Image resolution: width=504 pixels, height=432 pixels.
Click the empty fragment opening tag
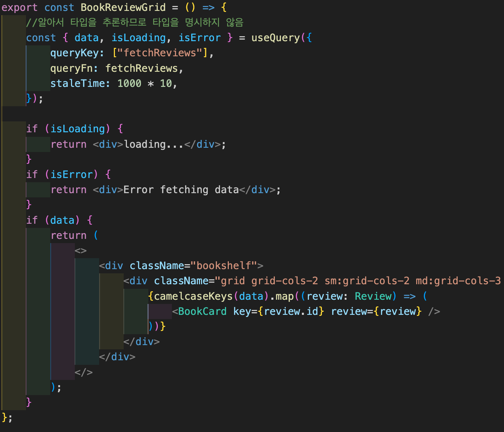tap(80, 250)
